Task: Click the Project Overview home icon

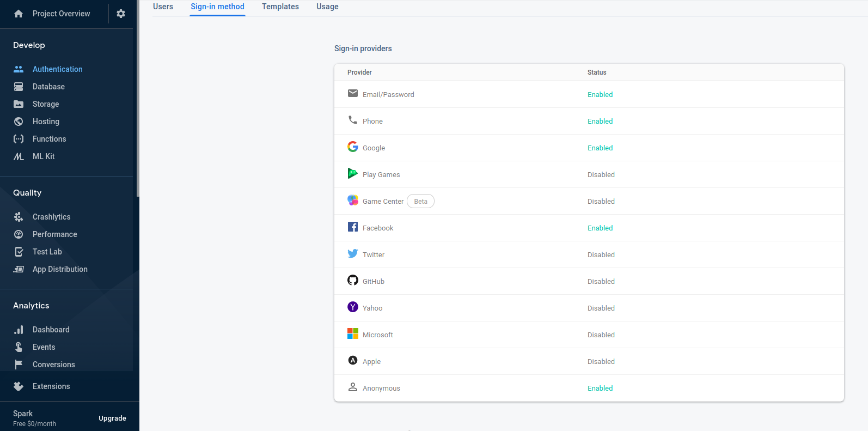Action: coord(19,14)
